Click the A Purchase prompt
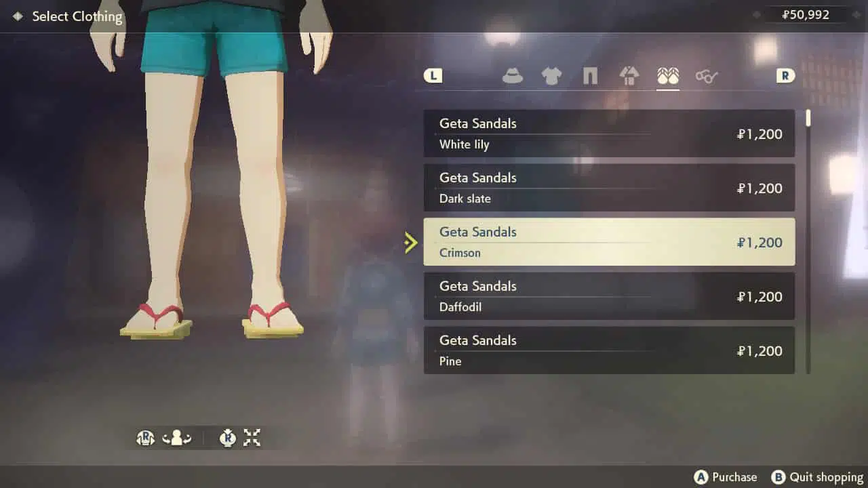 (x=726, y=477)
